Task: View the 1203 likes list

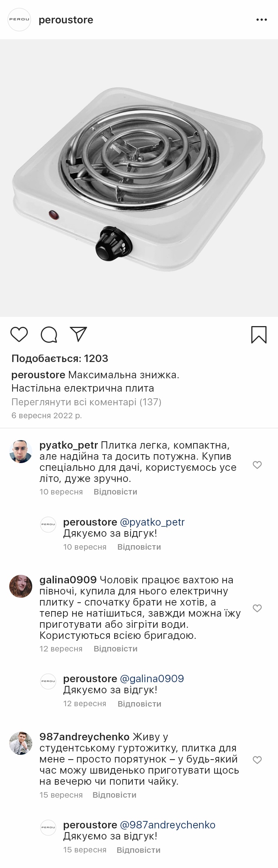Action: (60, 358)
